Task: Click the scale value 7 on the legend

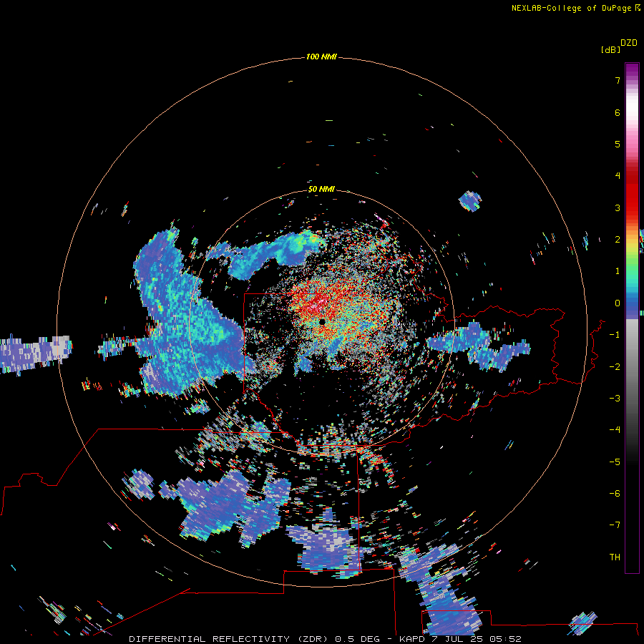Action: 618,80
